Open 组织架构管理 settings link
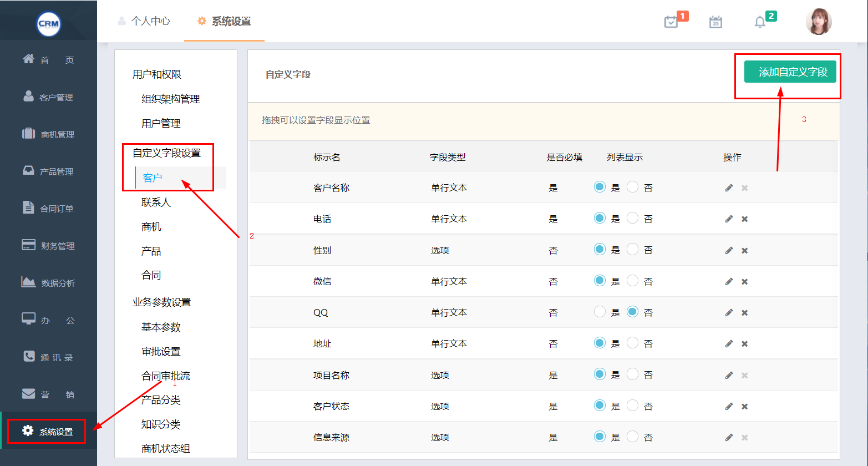Screen dimensions: 868x466 click(x=171, y=99)
